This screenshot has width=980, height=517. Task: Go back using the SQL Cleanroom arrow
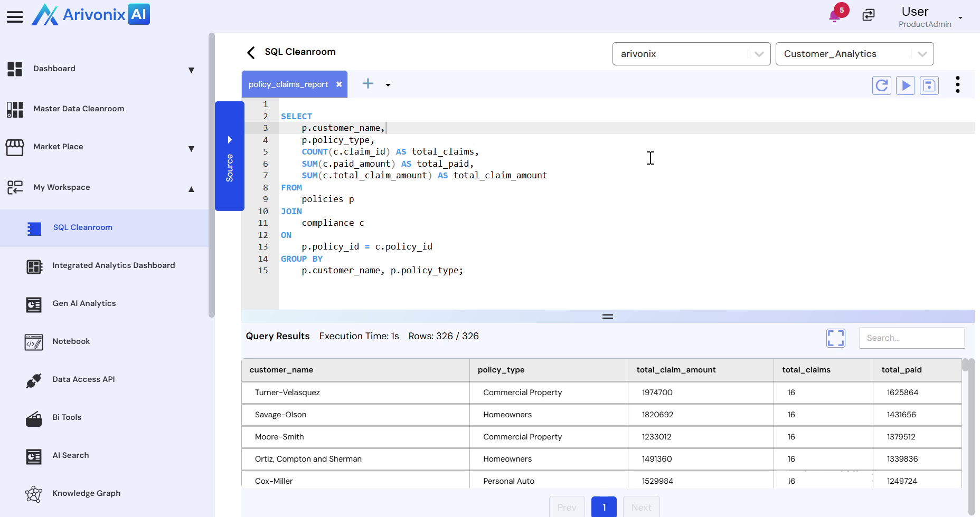(x=251, y=52)
